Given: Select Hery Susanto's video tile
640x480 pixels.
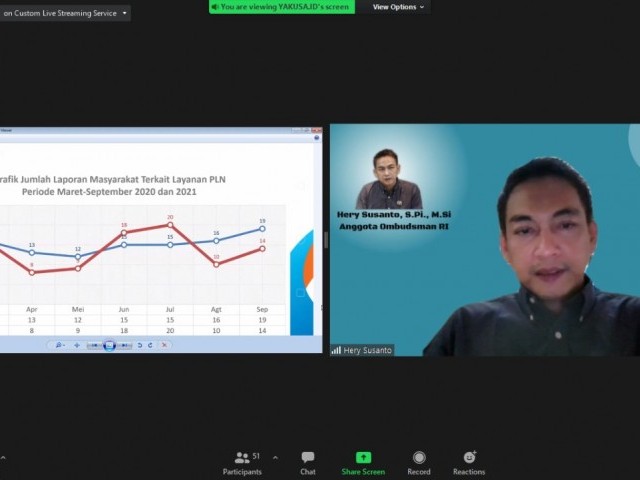Looking at the screenshot, I should click(x=484, y=240).
